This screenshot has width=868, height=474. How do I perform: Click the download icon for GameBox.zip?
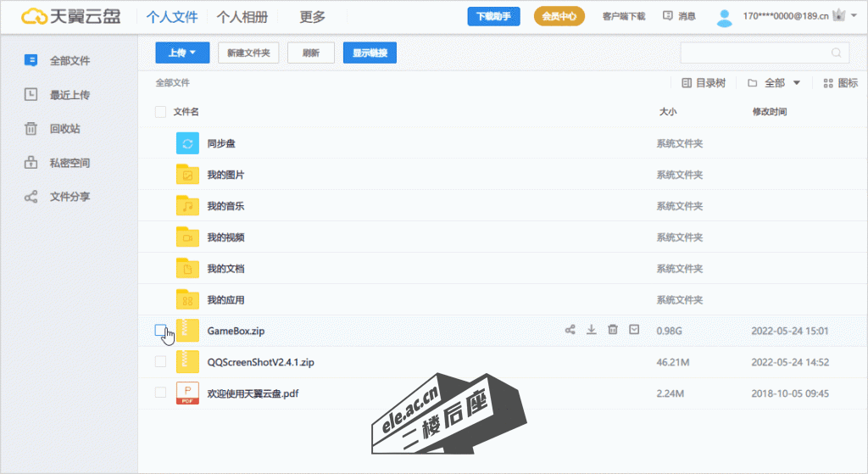click(x=592, y=330)
